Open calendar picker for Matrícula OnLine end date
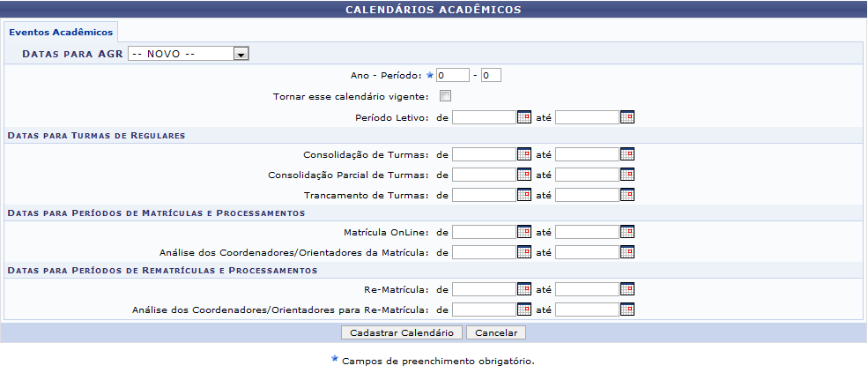The height and width of the screenshot is (373, 868). (627, 232)
